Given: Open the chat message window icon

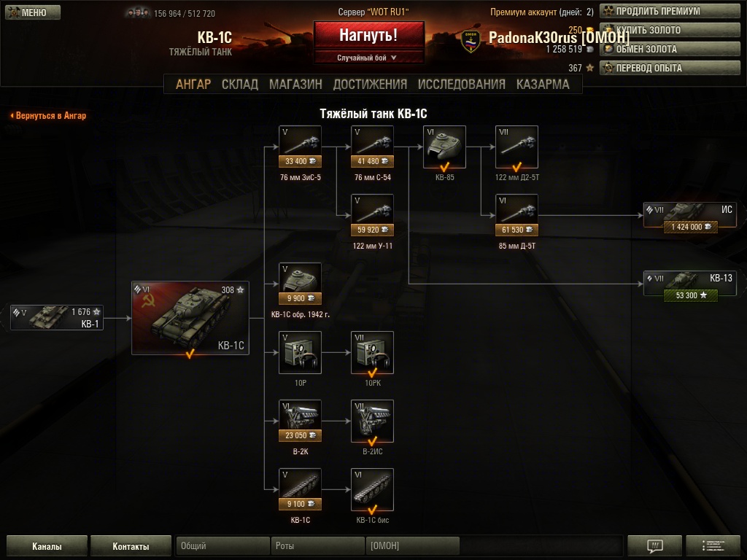Looking at the screenshot, I should (655, 545).
